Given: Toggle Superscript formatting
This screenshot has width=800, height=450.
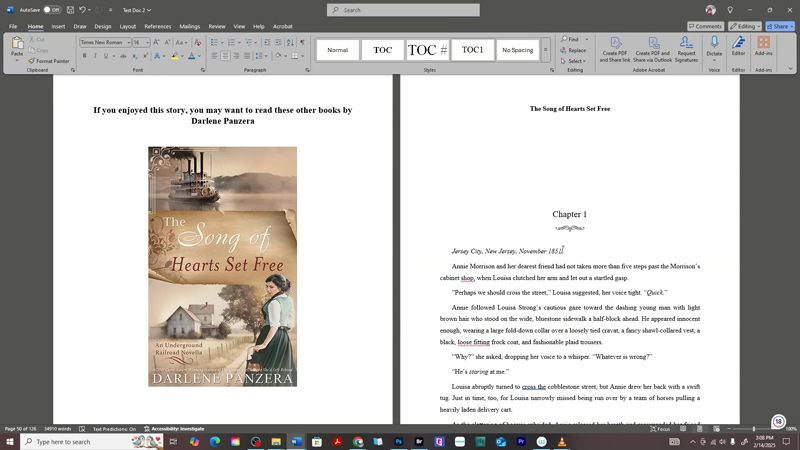Looking at the screenshot, I should (x=145, y=56).
